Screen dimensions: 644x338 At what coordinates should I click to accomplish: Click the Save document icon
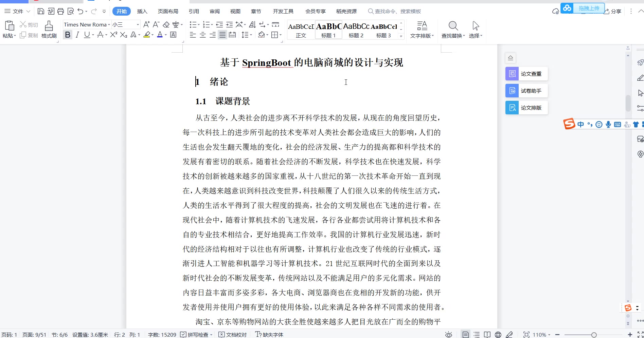pos(41,11)
